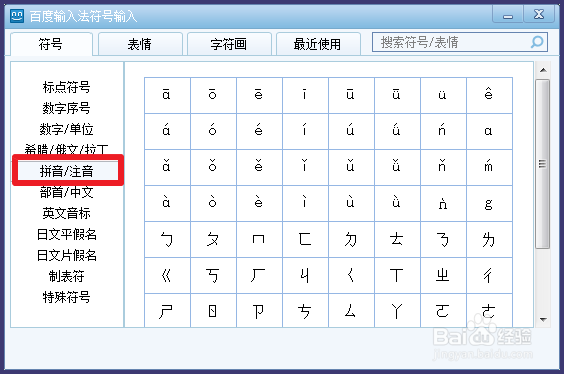Image resolution: width=564 pixels, height=374 pixels.
Task: Insert the ē symbol
Action: 259,95
